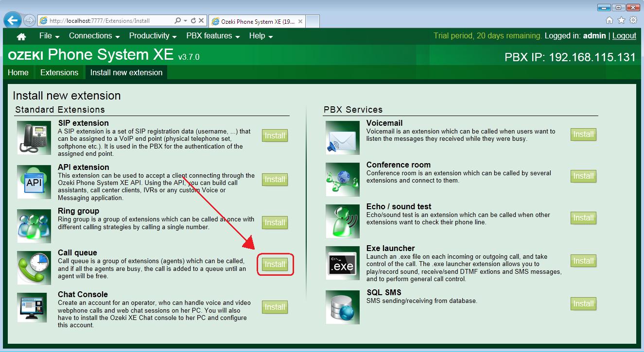644x352 pixels.
Task: Select the Call queue phone-and-clock icon
Action: (33, 268)
